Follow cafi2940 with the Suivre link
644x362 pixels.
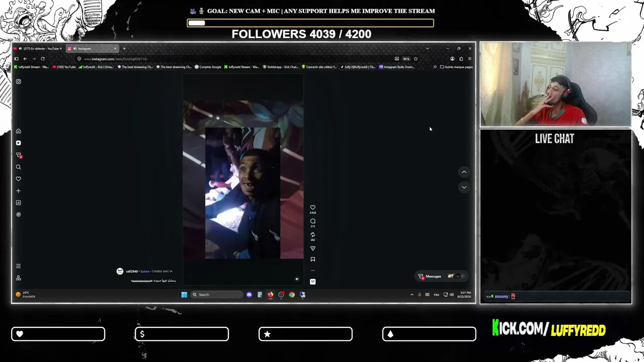[x=145, y=271]
